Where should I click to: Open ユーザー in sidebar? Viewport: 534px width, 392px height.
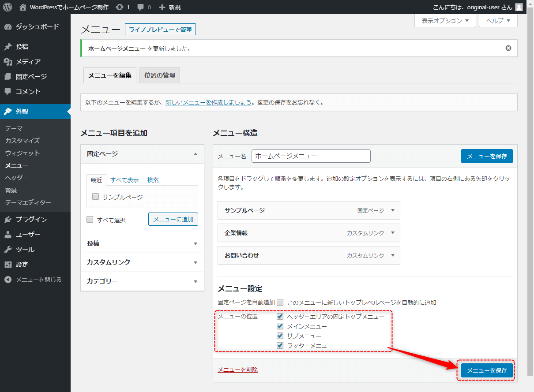pyautogui.click(x=35, y=235)
